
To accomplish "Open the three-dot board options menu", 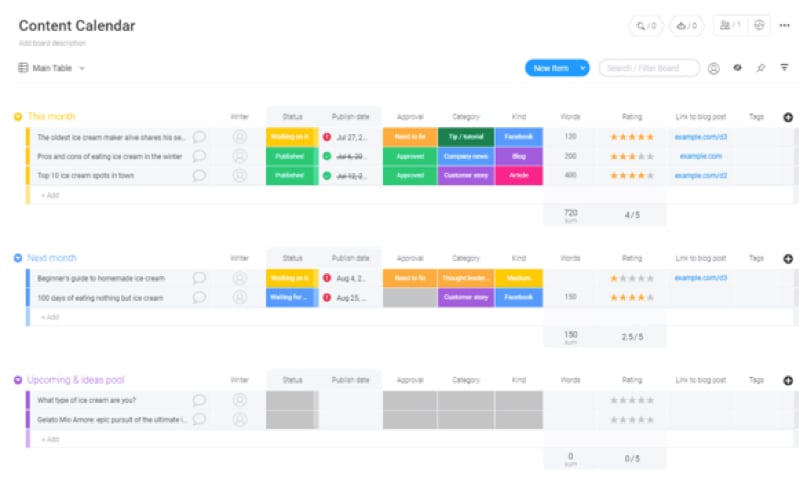I will tap(785, 25).
